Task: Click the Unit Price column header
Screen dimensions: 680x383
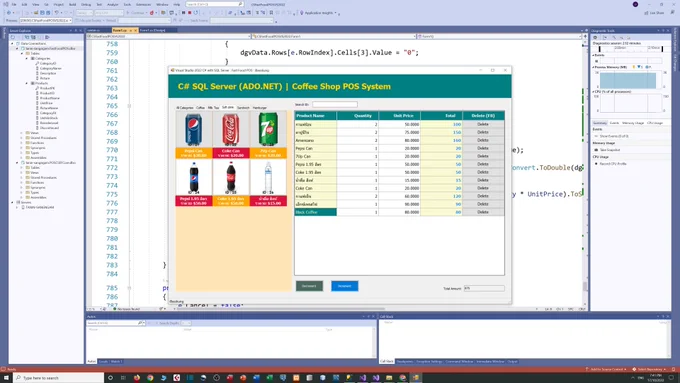Action: tap(399, 116)
